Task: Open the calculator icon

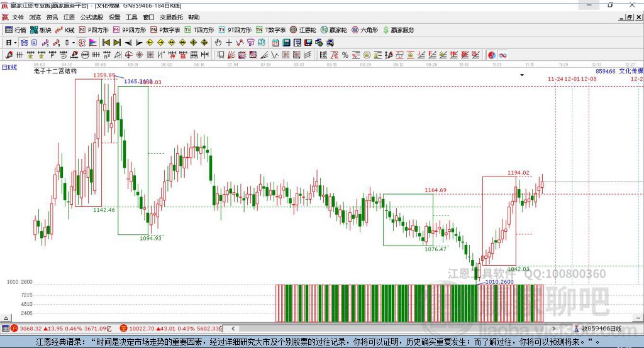Action: (x=286, y=43)
